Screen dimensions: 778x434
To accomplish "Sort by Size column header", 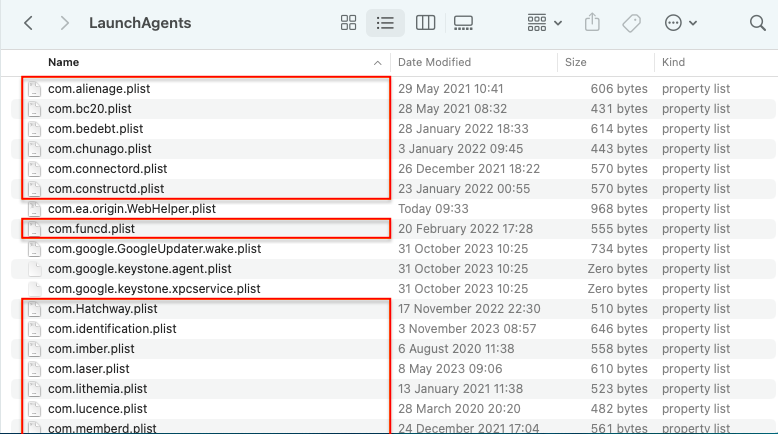I will (x=576, y=62).
